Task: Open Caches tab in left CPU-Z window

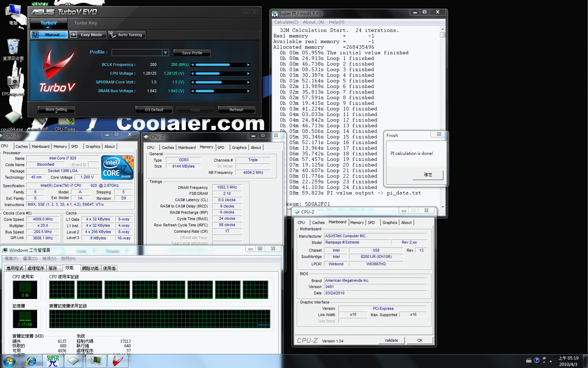Action: point(21,146)
